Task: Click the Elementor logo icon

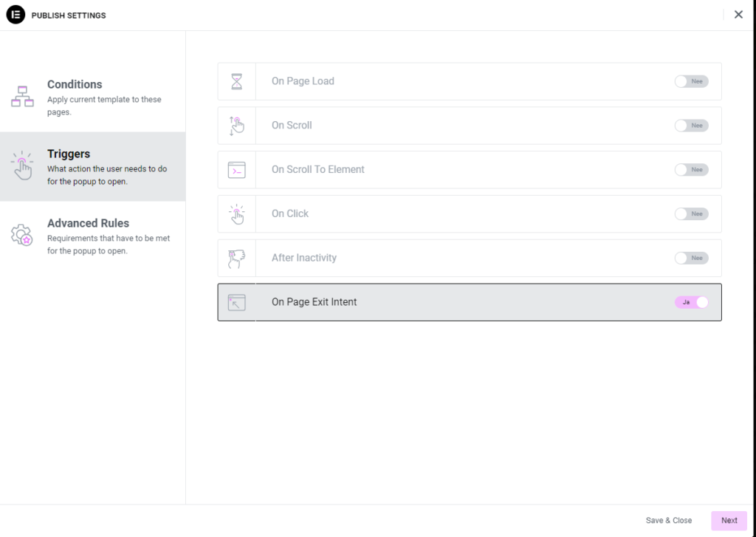Action: coord(16,15)
